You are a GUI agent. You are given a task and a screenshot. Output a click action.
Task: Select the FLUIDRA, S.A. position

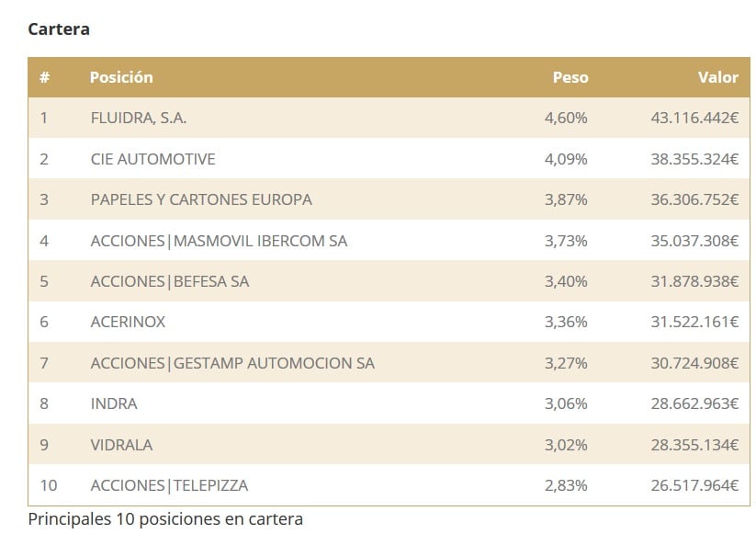(x=139, y=118)
